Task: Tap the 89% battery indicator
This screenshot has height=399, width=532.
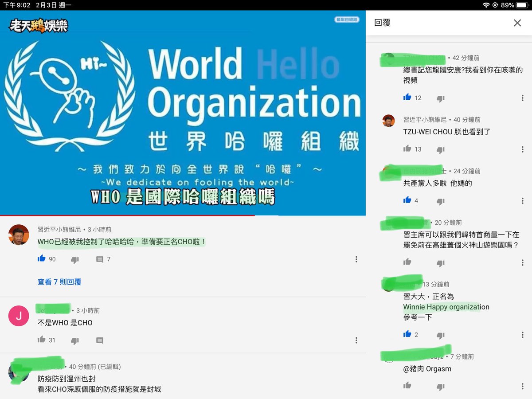Action: (x=515, y=5)
